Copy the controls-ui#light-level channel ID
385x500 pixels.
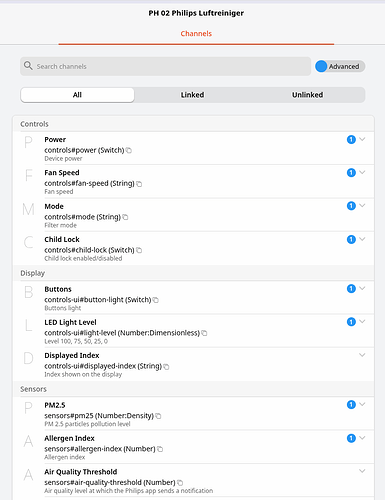click(204, 333)
